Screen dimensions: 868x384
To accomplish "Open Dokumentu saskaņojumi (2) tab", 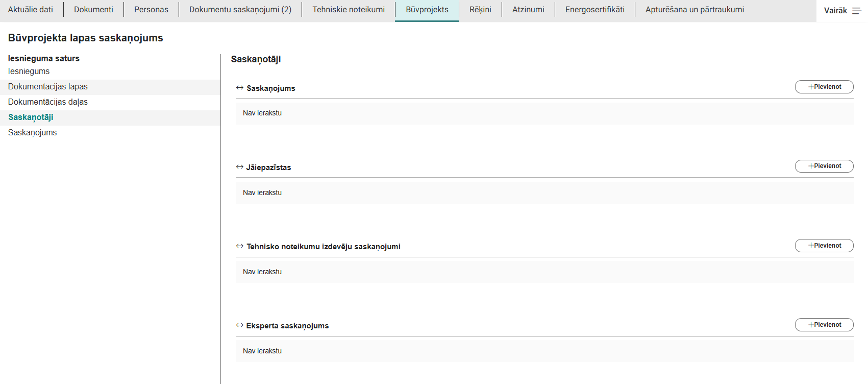I will click(240, 10).
